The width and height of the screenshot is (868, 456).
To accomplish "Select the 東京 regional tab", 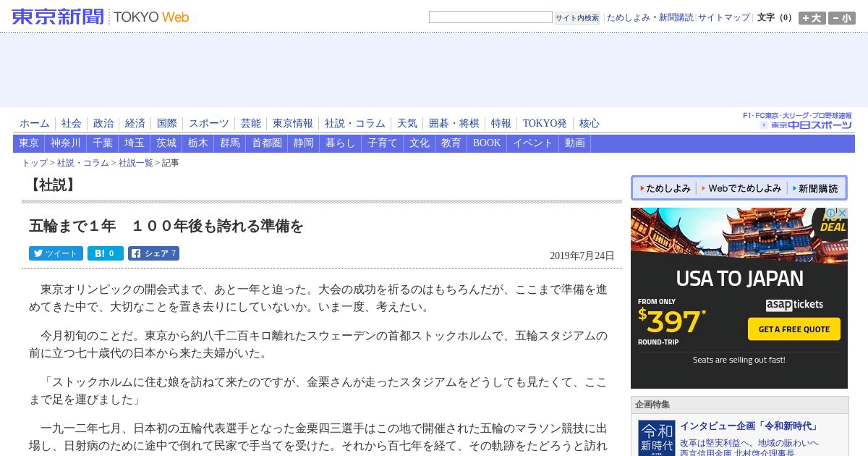I will point(29,143).
